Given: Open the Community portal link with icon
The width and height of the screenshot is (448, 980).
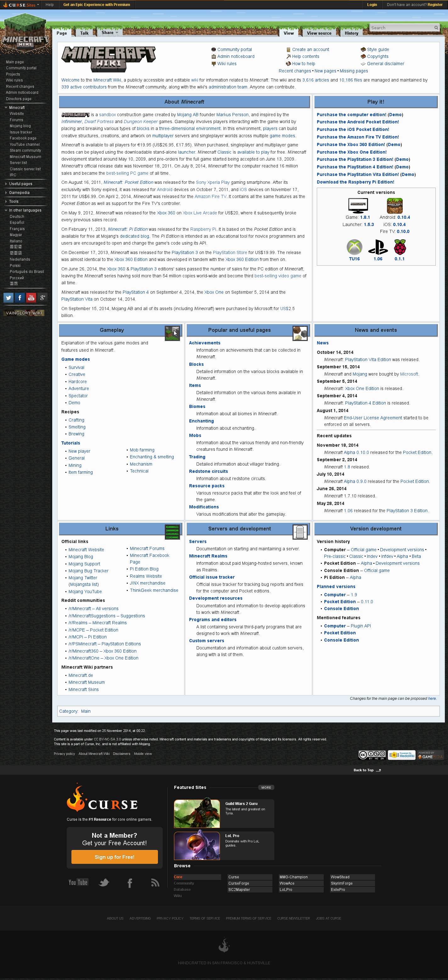Looking at the screenshot, I should pos(232,49).
